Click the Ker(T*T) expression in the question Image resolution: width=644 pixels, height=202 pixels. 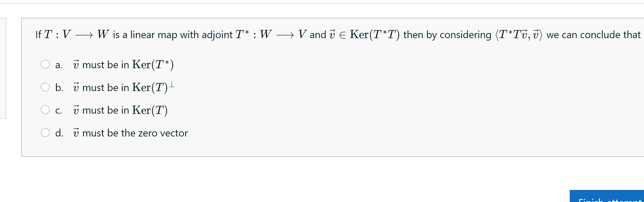(x=374, y=34)
